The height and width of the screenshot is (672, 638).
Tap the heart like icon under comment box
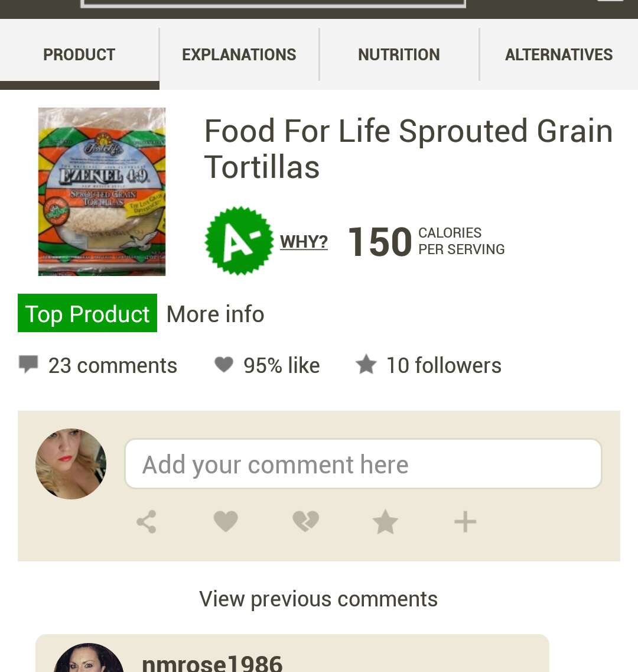226,521
